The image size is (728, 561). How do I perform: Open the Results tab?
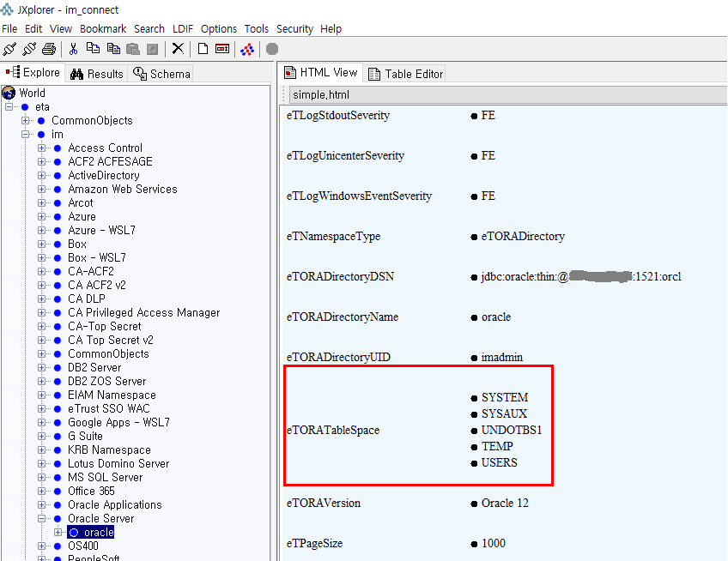point(97,74)
